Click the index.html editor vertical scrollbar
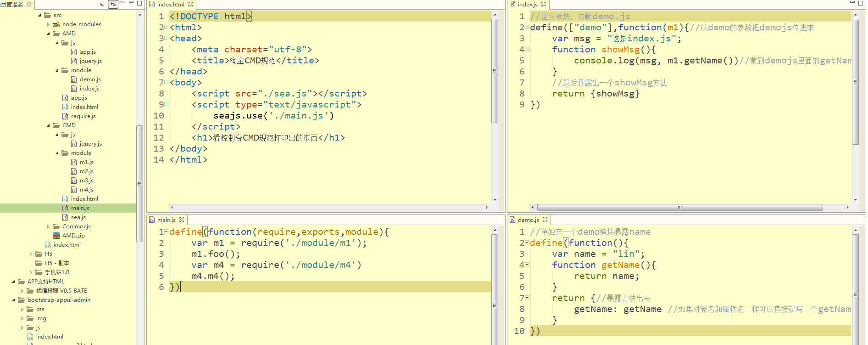The image size is (868, 345). click(x=495, y=71)
